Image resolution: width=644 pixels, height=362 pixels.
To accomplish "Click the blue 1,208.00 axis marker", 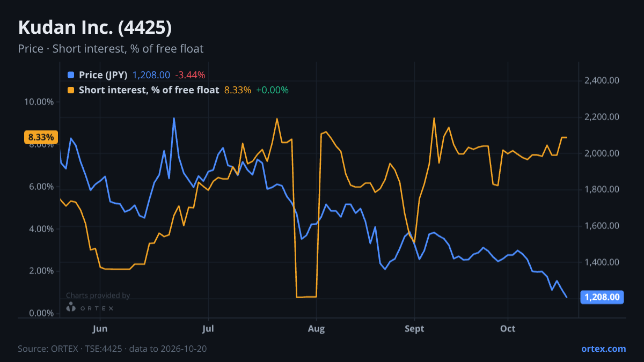I will pyautogui.click(x=602, y=297).
